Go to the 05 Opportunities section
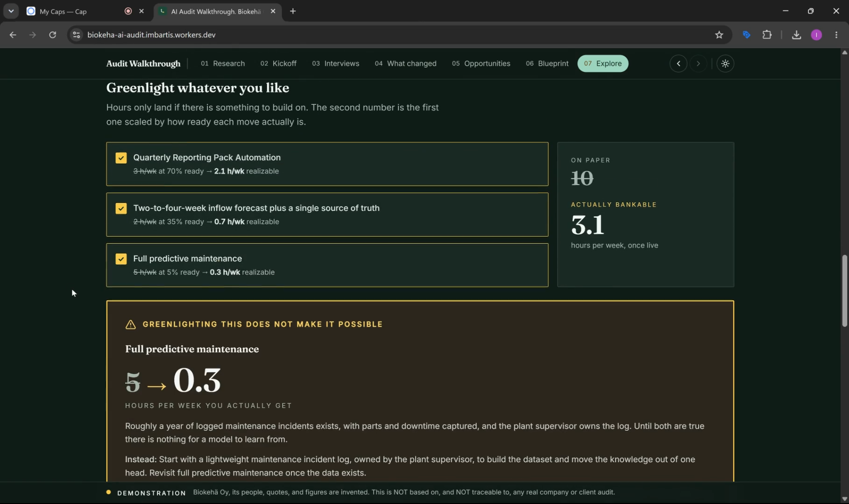Image resolution: width=849 pixels, height=504 pixels. click(481, 63)
